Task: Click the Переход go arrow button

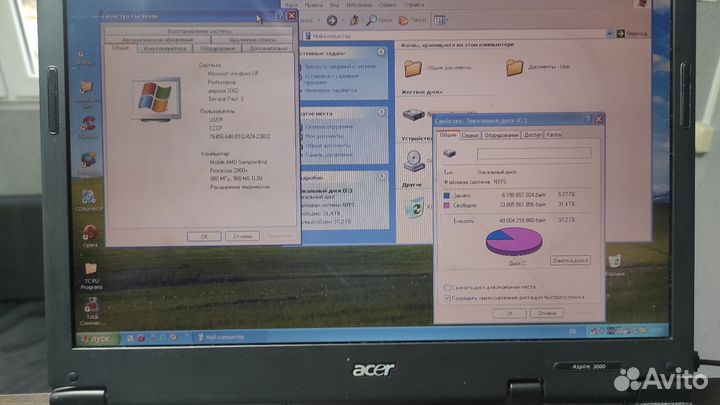Action: point(632,34)
